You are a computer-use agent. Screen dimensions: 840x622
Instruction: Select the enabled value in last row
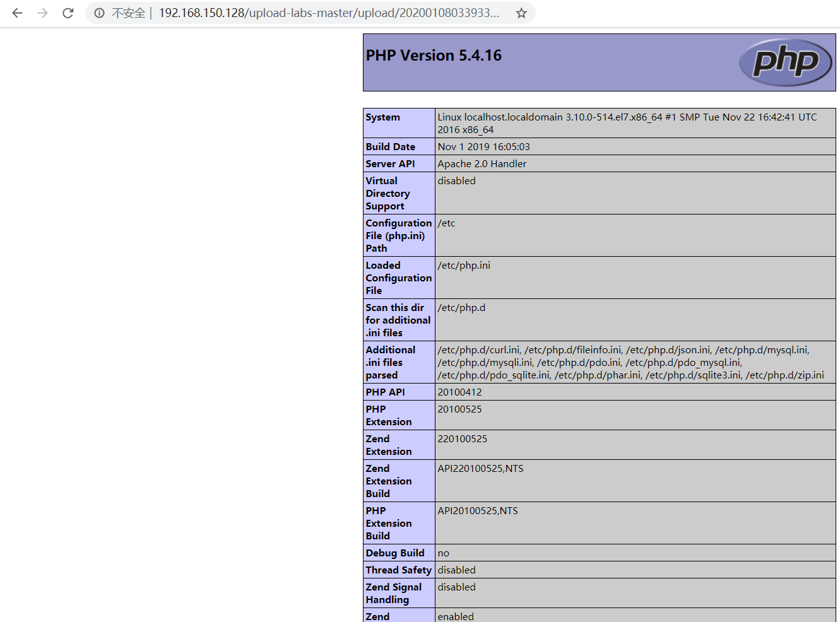tap(456, 616)
